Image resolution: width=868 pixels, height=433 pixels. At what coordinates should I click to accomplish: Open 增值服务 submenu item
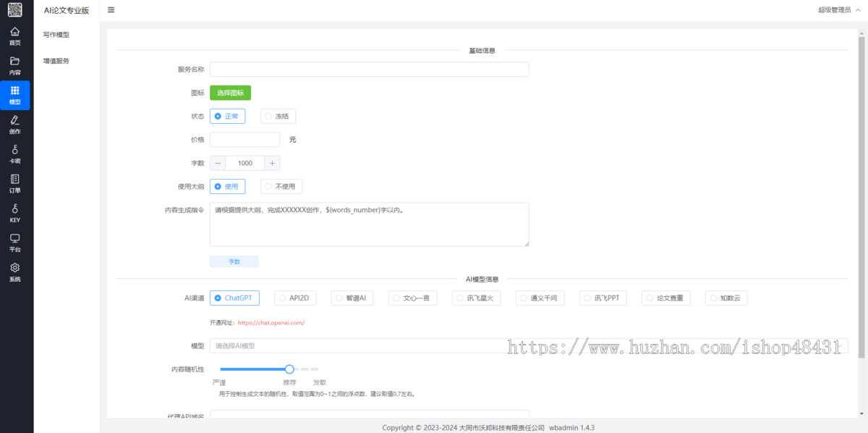(x=56, y=61)
